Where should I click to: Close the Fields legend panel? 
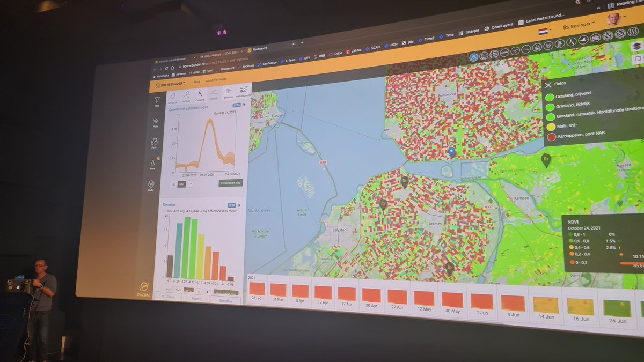(x=548, y=84)
